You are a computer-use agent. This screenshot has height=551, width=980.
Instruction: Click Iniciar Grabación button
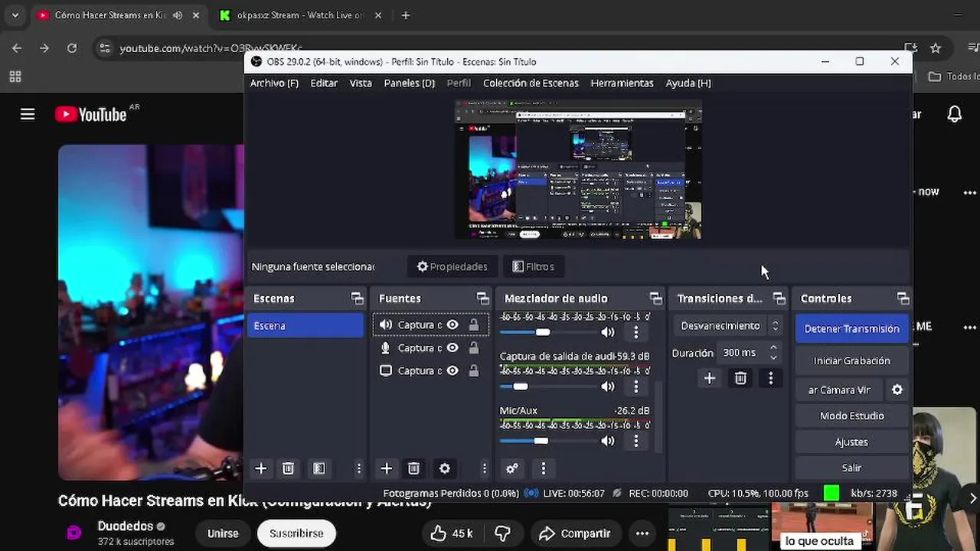pos(851,360)
